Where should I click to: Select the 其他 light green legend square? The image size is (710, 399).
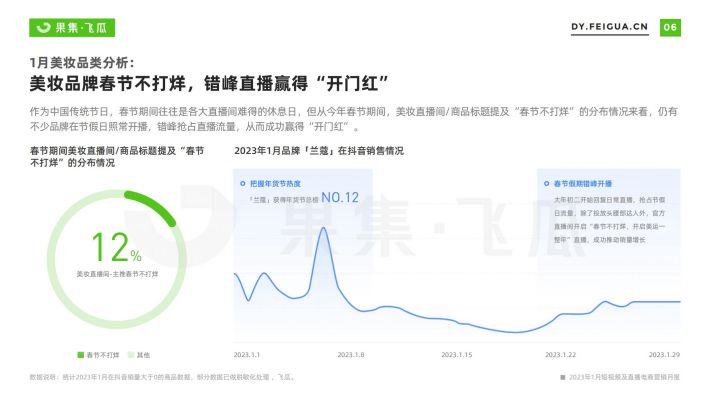tap(131, 355)
